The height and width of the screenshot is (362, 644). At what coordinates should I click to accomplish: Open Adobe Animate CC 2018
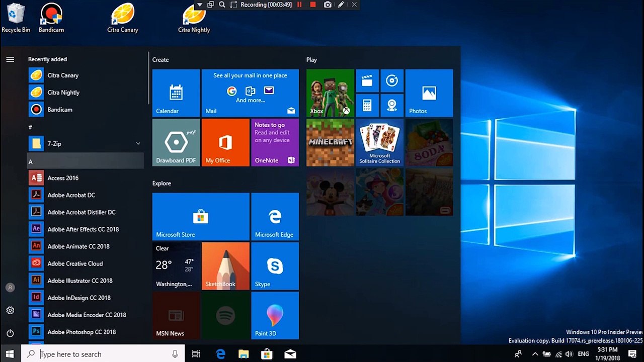(x=86, y=246)
